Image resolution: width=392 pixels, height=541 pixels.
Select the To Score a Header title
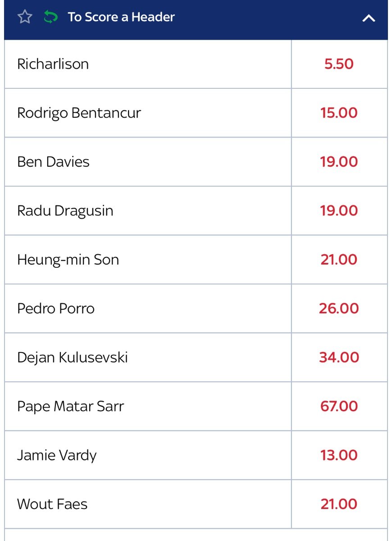[121, 17]
